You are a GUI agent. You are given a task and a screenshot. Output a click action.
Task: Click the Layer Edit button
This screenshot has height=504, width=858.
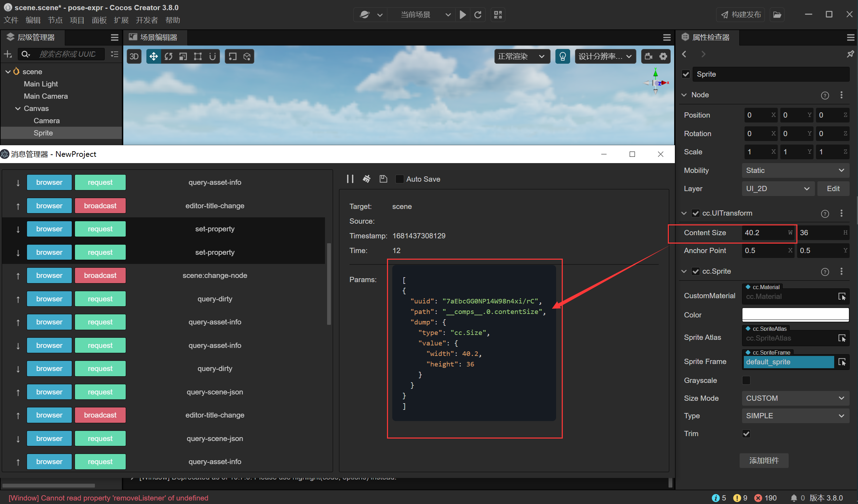(x=833, y=189)
